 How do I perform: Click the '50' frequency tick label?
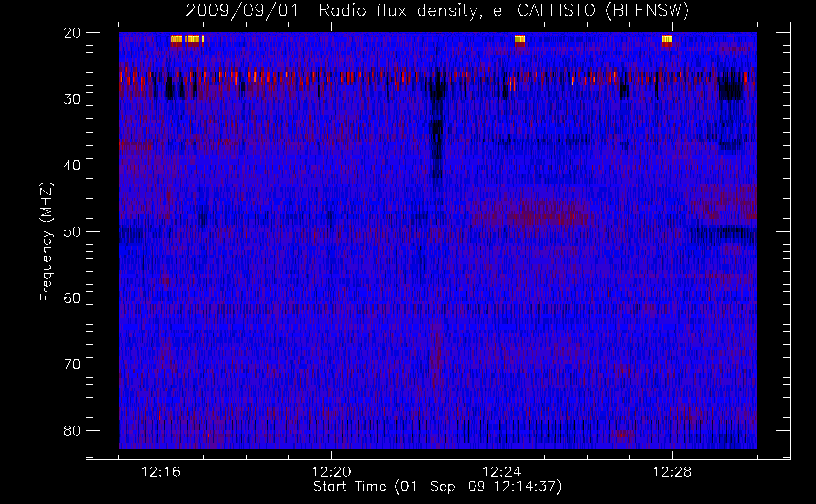(73, 231)
